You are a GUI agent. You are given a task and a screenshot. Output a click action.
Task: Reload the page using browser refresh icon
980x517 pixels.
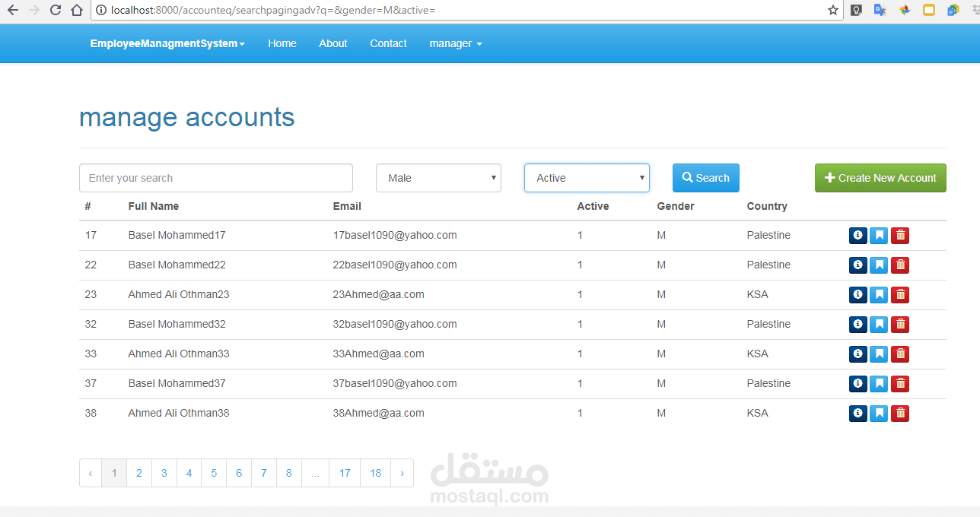[56, 10]
